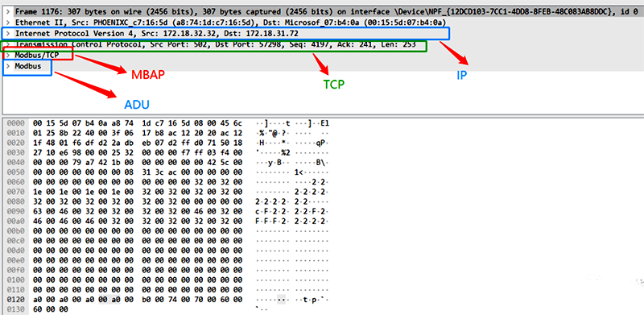Click the green TCP annotation label
This screenshot has height=315, width=644.
(333, 85)
